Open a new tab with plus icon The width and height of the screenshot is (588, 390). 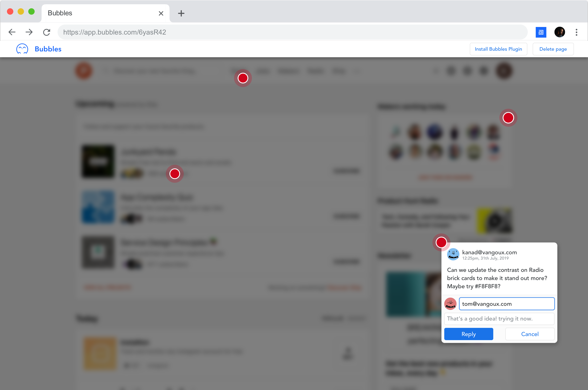(181, 13)
